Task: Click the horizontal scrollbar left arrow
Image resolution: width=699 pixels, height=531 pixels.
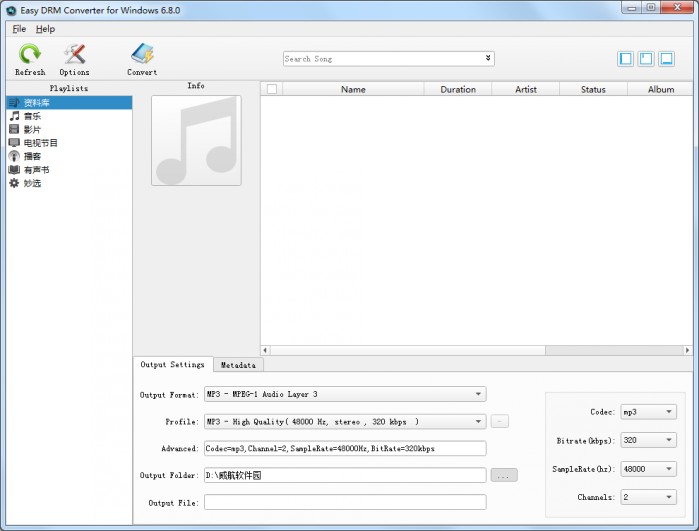Action: 265,350
